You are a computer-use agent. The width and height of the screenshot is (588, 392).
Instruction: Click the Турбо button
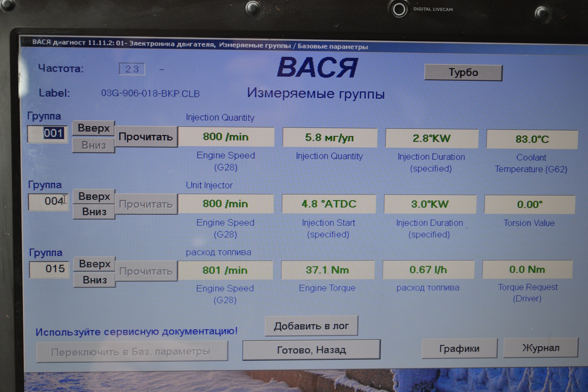[463, 73]
